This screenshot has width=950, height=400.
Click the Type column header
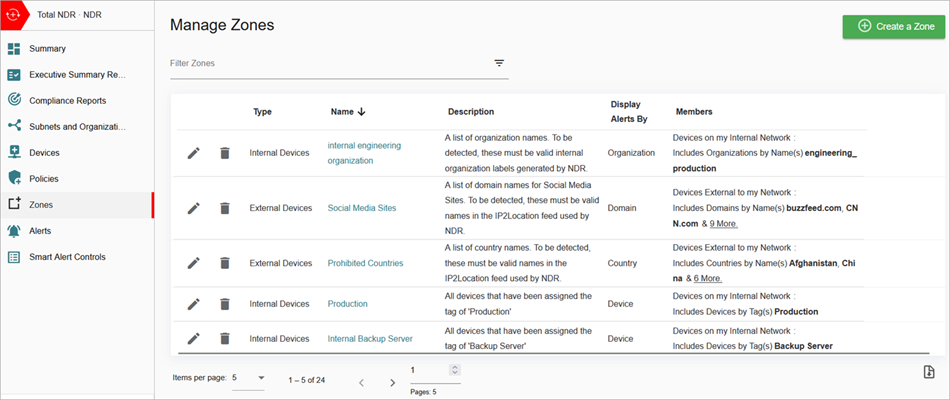coord(262,112)
